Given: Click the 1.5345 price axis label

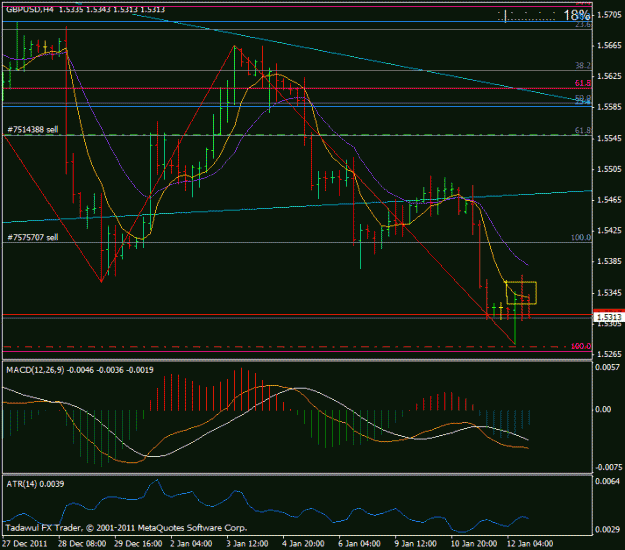Looking at the screenshot, I should pyautogui.click(x=609, y=293).
